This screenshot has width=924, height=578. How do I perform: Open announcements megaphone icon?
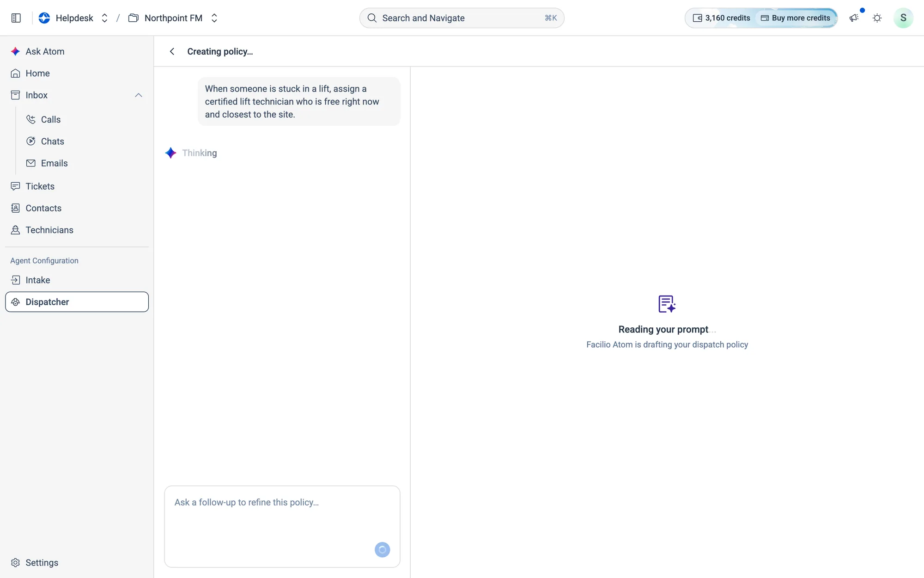point(854,18)
